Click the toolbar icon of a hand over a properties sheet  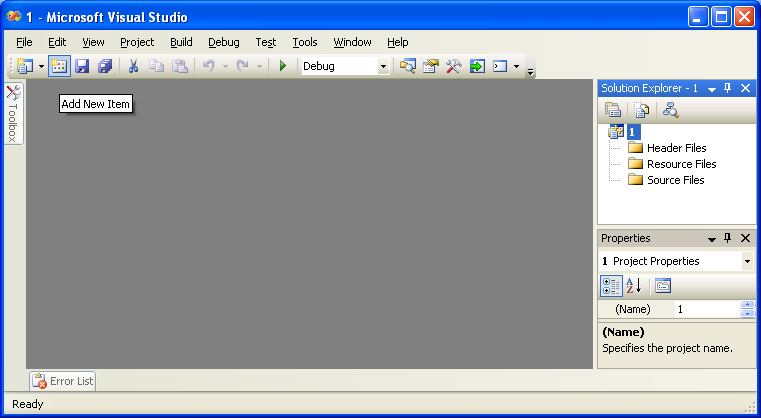[x=430, y=66]
